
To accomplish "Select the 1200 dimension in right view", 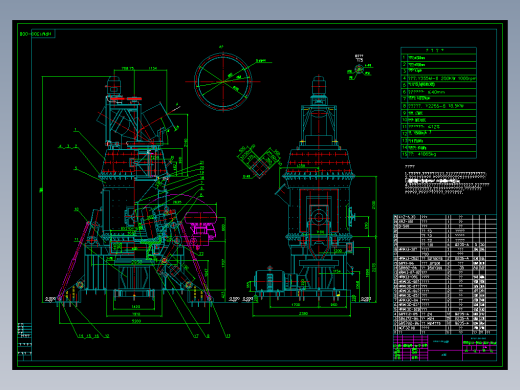I will coord(337,251).
